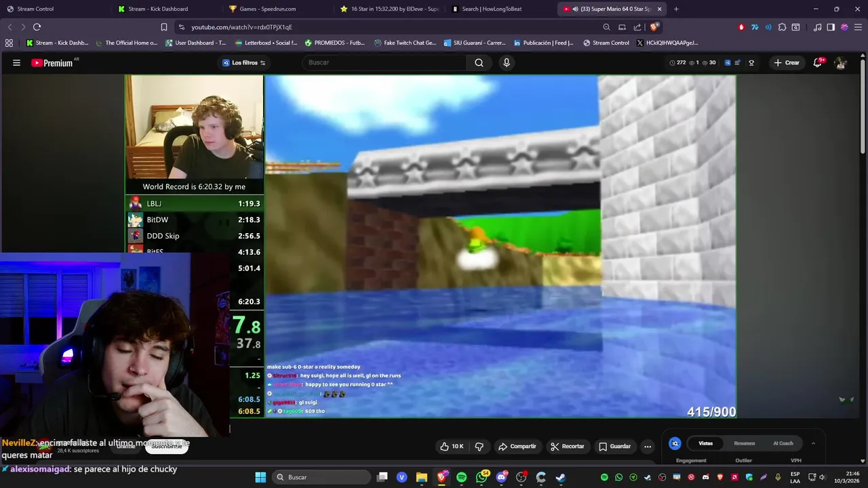Collapse the vidIQ panel chevron
This screenshot has height=488, width=868.
813,443
